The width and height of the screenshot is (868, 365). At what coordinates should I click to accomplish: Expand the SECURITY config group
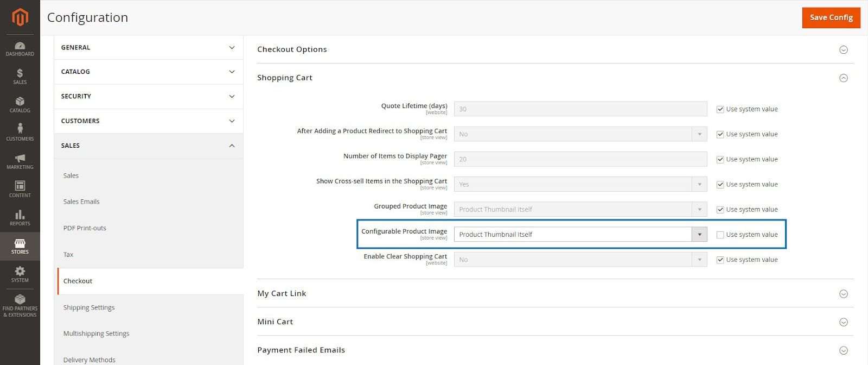tap(149, 96)
